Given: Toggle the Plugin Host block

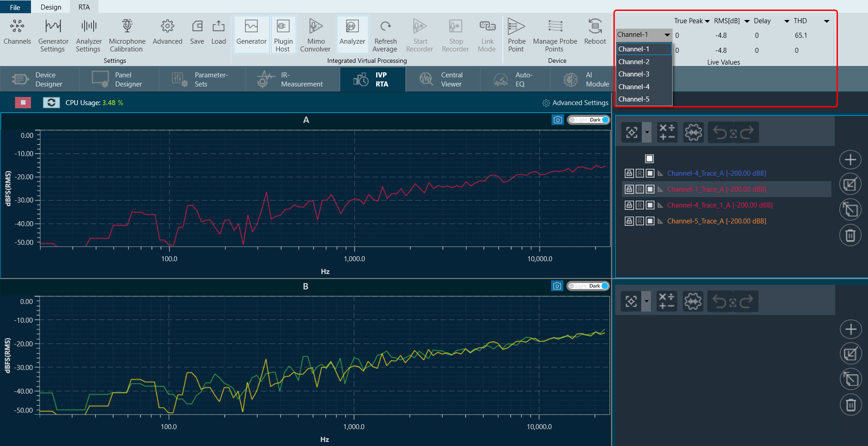Looking at the screenshot, I should 283,34.
